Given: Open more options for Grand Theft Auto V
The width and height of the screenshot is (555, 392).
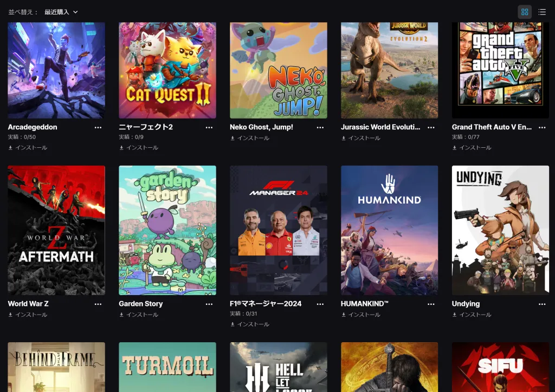Looking at the screenshot, I should tap(542, 127).
